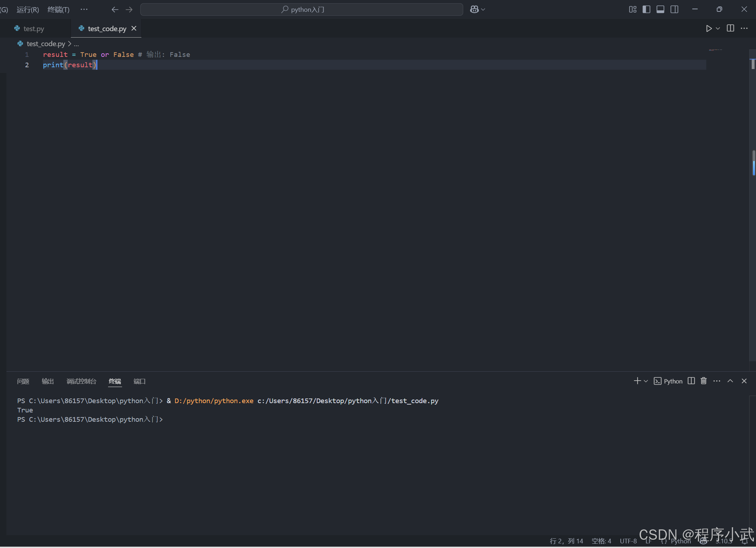Screen dimensions: 756x548
Task: Open the 运行(R) menu
Action: point(28,10)
